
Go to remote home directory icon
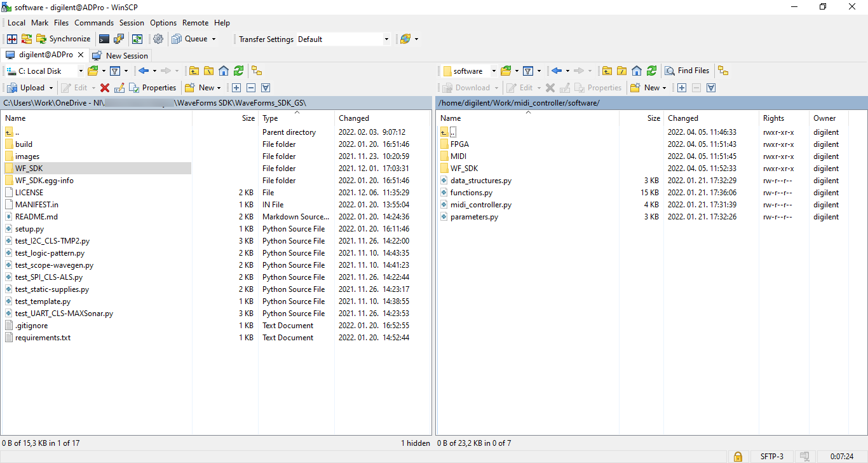point(637,71)
